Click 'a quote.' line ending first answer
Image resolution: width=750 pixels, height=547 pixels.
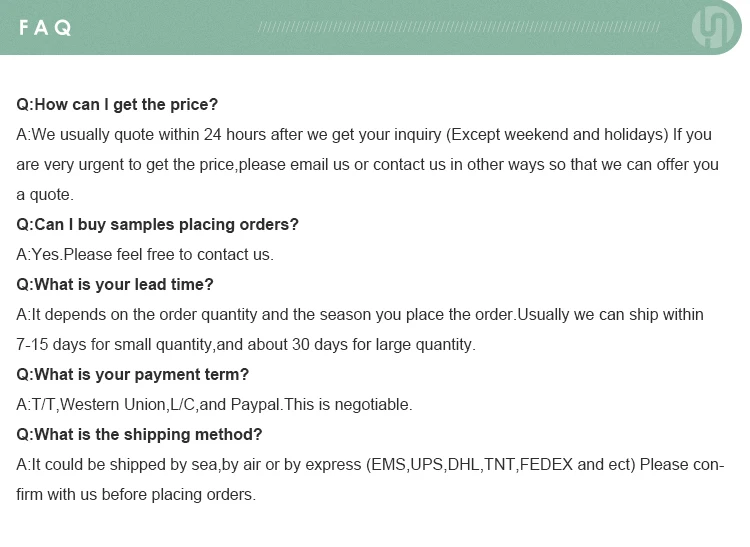45,195
